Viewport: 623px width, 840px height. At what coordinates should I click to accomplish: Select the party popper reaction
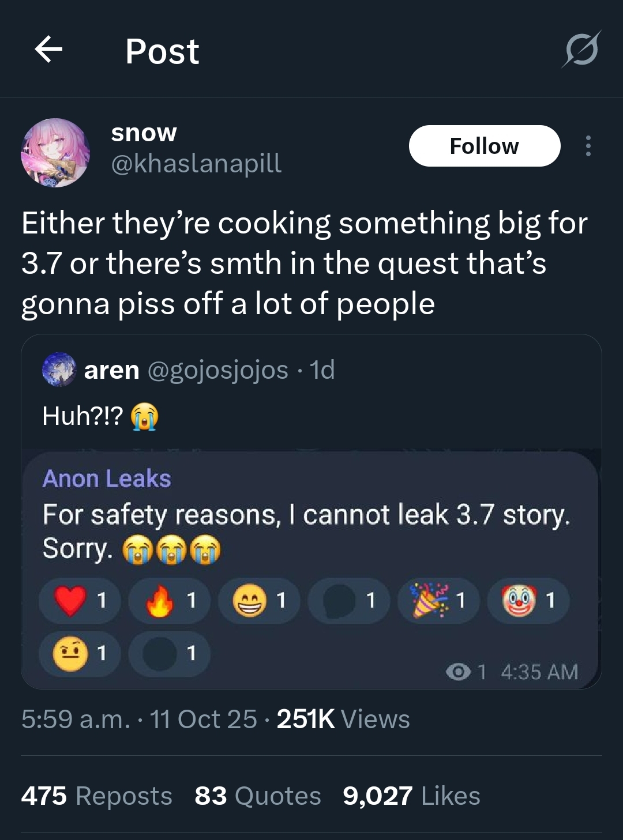(438, 601)
